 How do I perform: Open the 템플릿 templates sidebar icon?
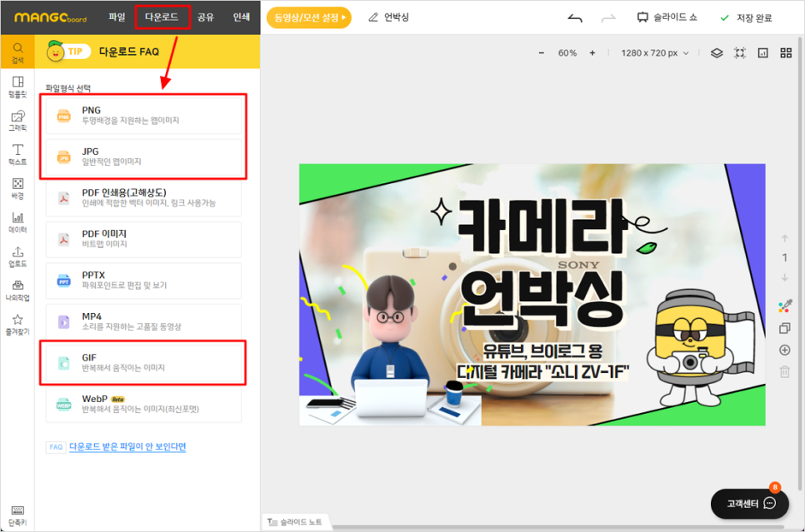[x=17, y=87]
